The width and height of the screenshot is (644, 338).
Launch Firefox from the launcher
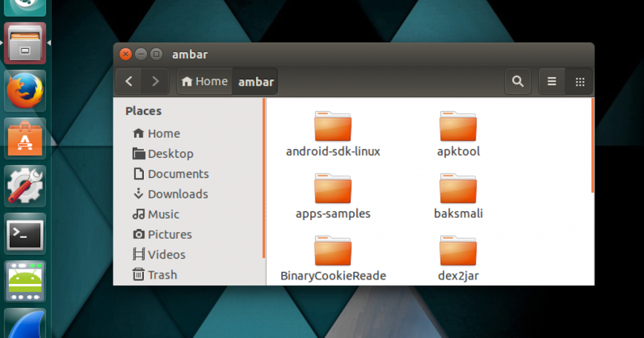(25, 91)
